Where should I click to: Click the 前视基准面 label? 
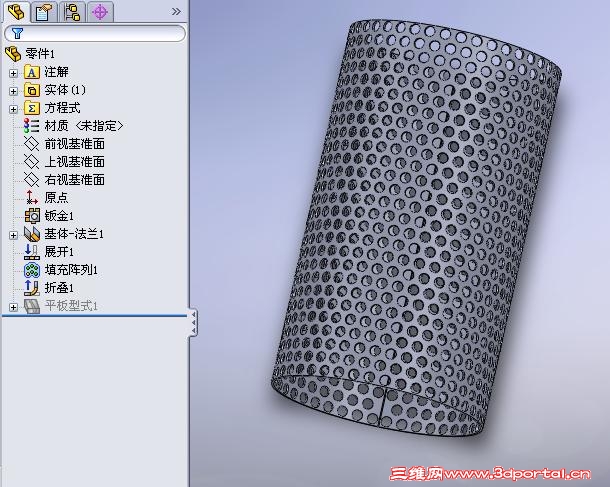[74, 144]
